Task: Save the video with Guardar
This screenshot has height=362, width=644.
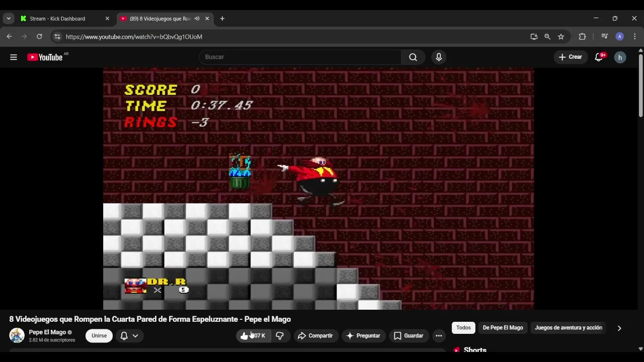Action: click(x=409, y=336)
